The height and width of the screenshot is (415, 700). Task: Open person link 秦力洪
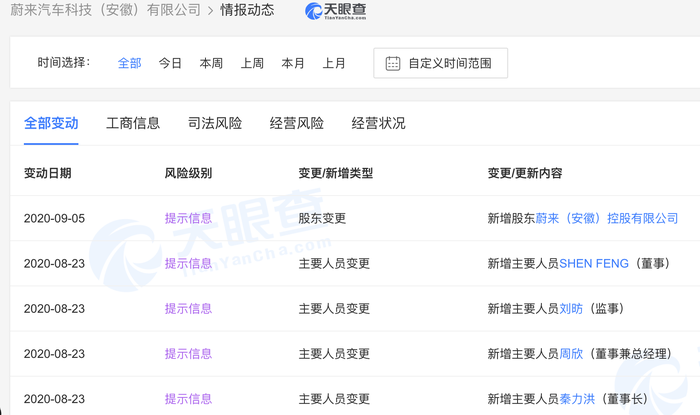click(577, 399)
